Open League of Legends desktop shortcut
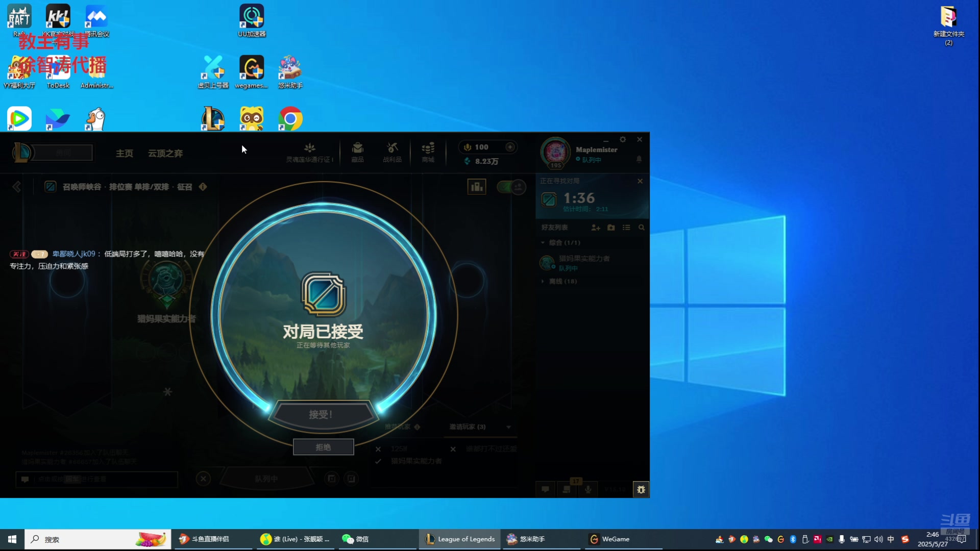The height and width of the screenshot is (551, 980). pos(213,119)
